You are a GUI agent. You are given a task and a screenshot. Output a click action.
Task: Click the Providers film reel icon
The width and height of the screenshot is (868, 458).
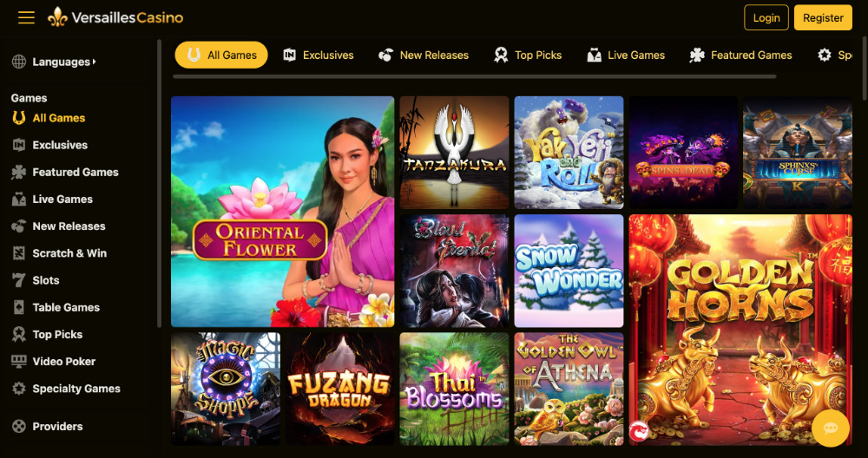point(19,427)
